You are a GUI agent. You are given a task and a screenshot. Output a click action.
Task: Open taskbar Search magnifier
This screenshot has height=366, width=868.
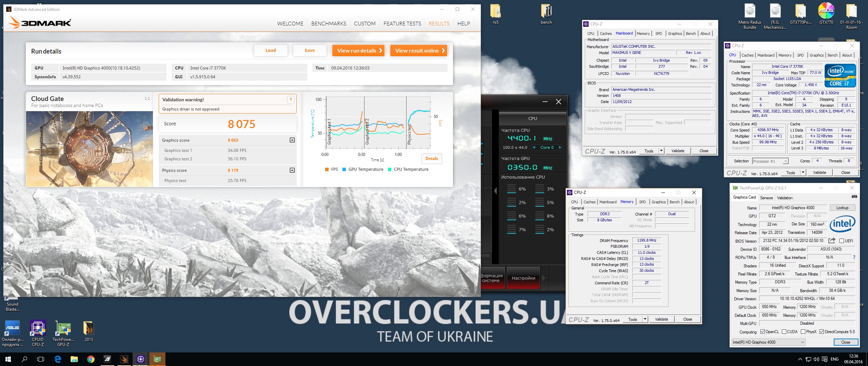[24, 359]
